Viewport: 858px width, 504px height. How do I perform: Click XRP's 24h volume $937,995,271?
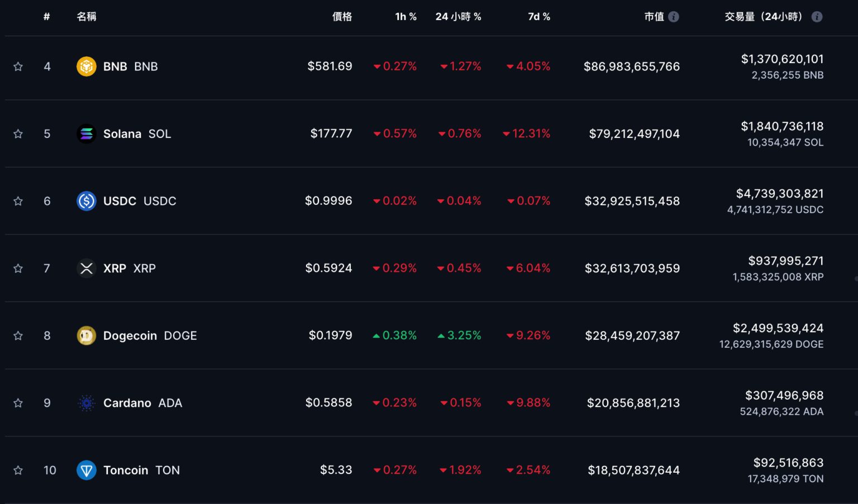tap(785, 261)
